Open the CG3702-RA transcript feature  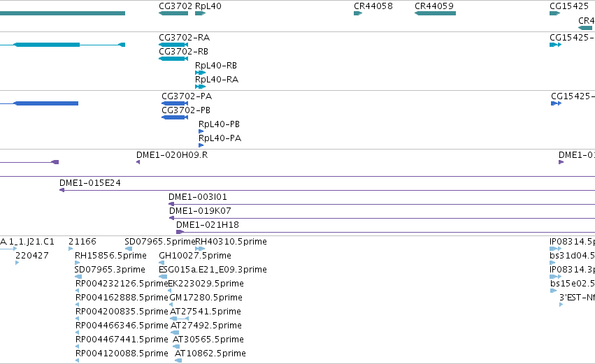pos(173,45)
